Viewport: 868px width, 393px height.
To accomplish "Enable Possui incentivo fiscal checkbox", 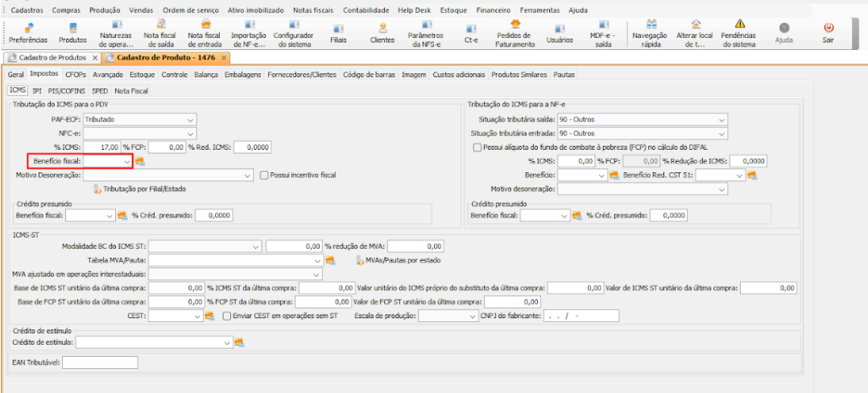I will point(264,175).
